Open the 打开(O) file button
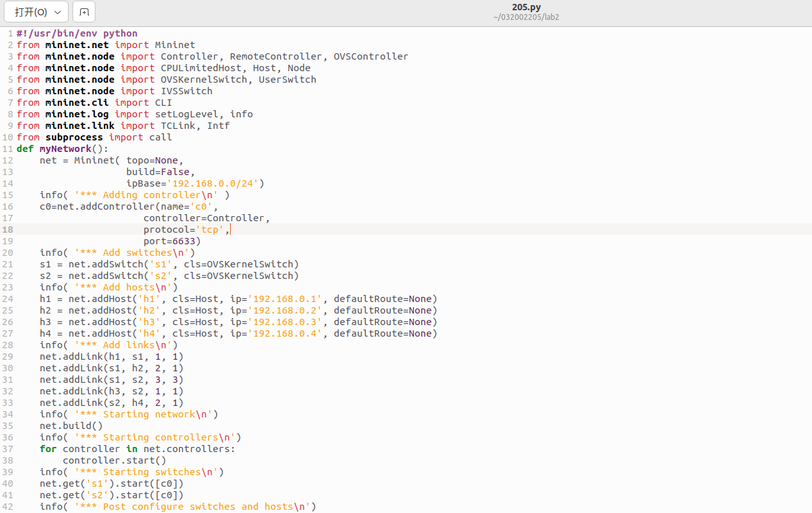Screen dimensions: 812x513 [x=31, y=12]
